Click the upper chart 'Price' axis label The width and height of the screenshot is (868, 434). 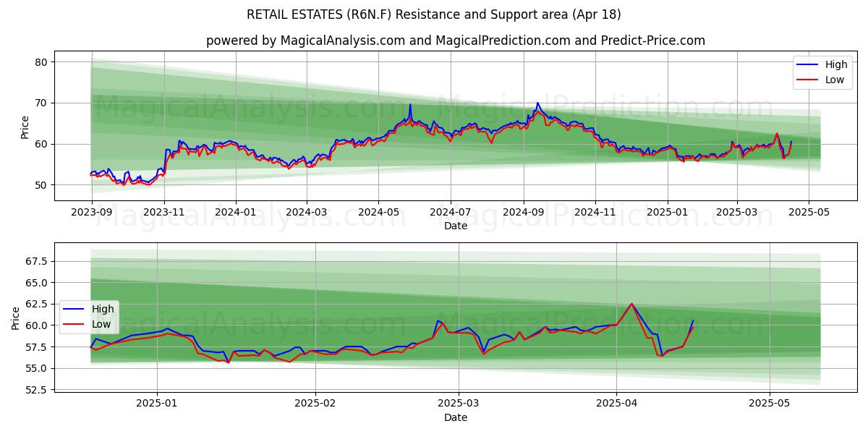pyautogui.click(x=25, y=127)
